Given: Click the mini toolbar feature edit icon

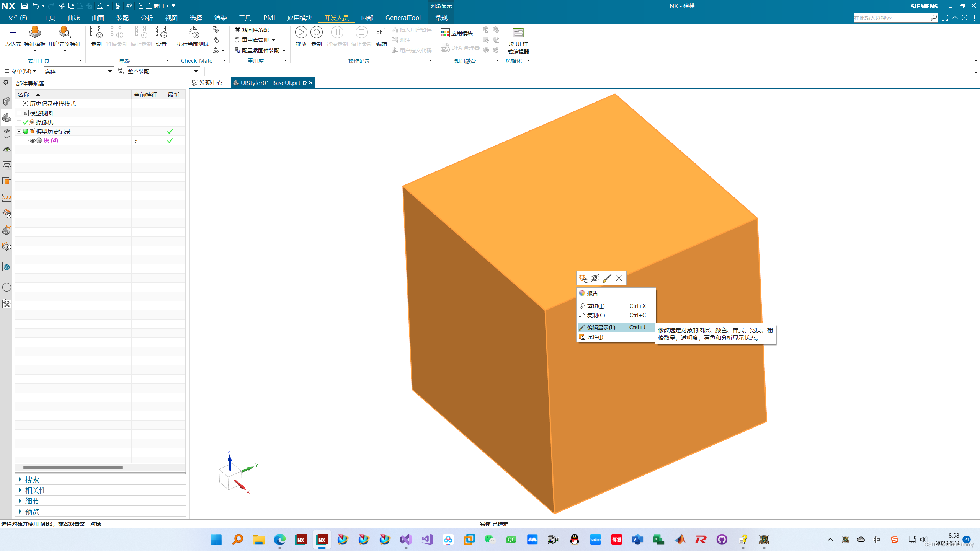Looking at the screenshot, I should [583, 278].
